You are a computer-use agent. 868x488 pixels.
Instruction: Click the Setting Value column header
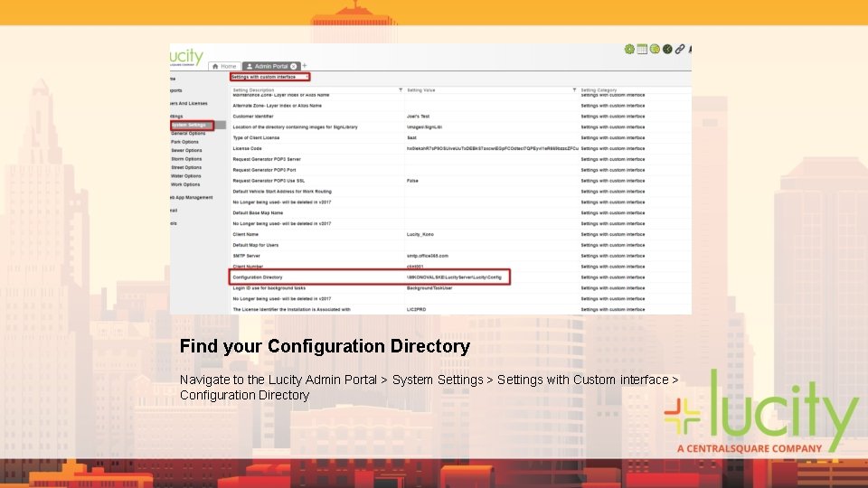click(421, 89)
